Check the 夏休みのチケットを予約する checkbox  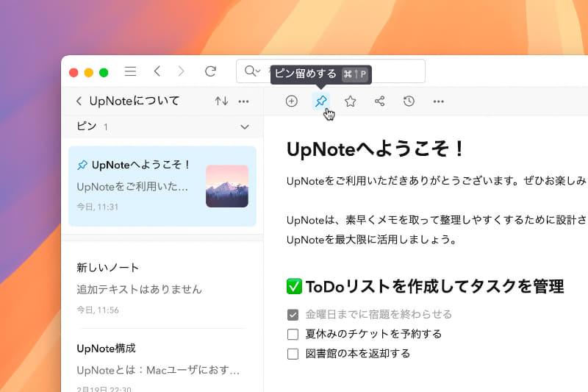click(293, 334)
